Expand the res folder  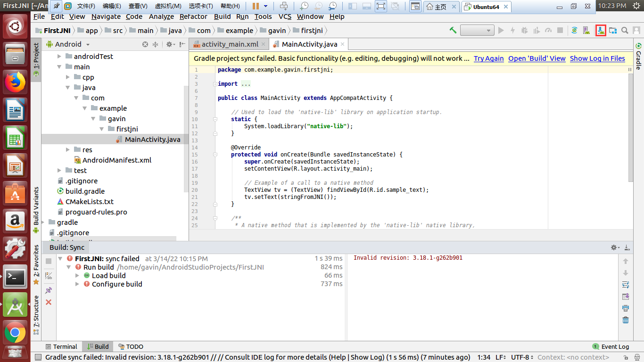click(x=68, y=150)
